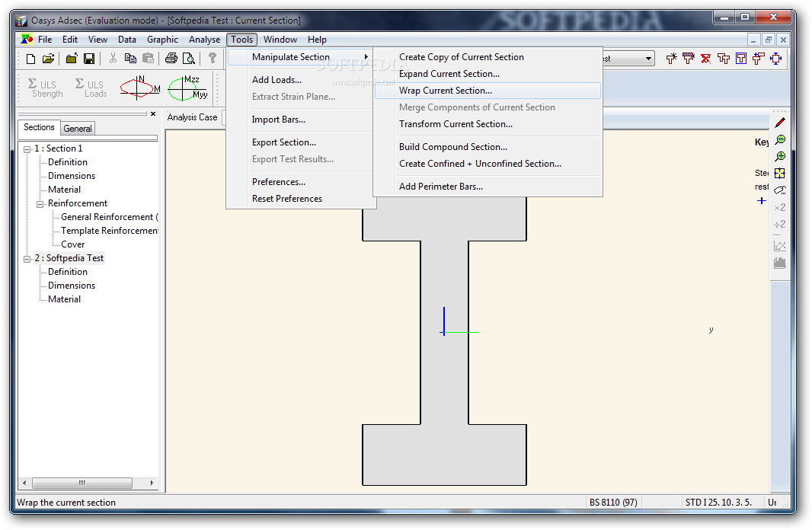Click the N/M interaction chart icon
Screen dimensions: 812x530
140,88
